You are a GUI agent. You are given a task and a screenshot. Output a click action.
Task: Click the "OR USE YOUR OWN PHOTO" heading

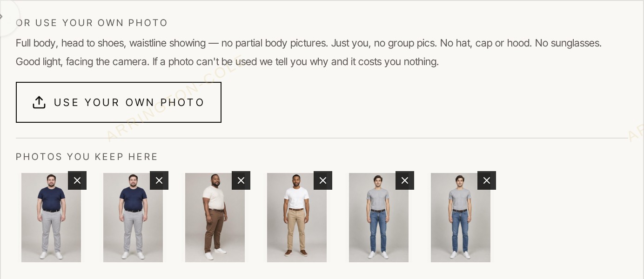(92, 23)
